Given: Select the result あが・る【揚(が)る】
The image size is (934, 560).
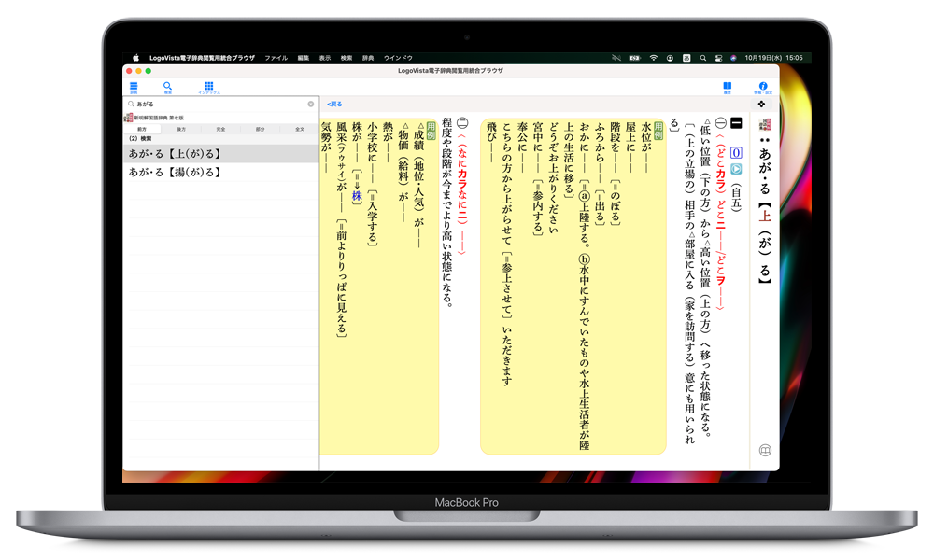Looking at the screenshot, I should pos(221,172).
